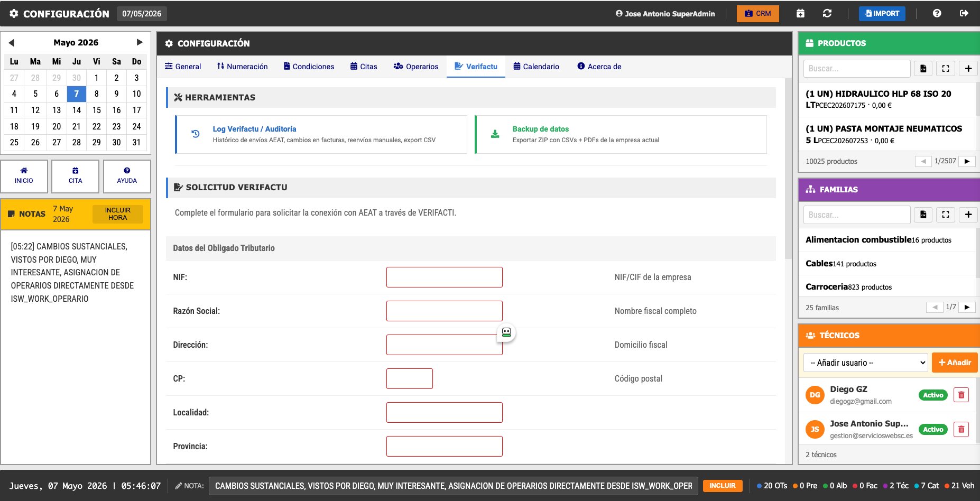
Task: Click the date 07/05/2026 in header
Action: click(142, 14)
